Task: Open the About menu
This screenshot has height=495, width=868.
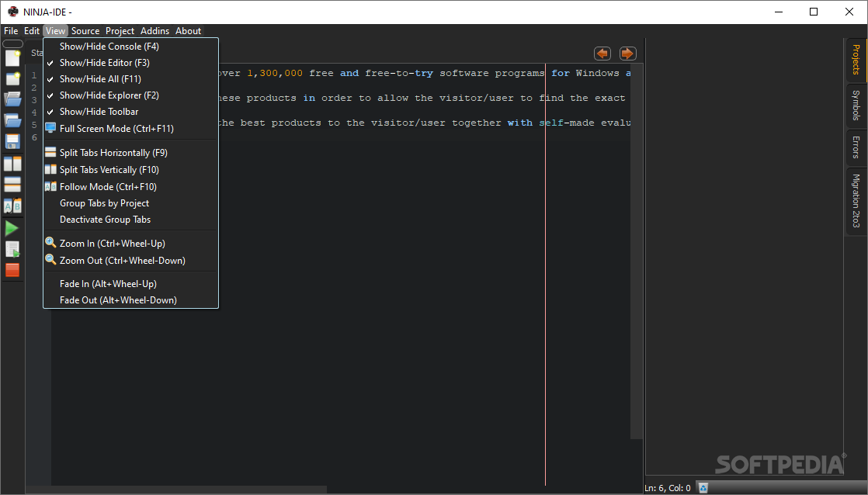Action: [x=188, y=31]
